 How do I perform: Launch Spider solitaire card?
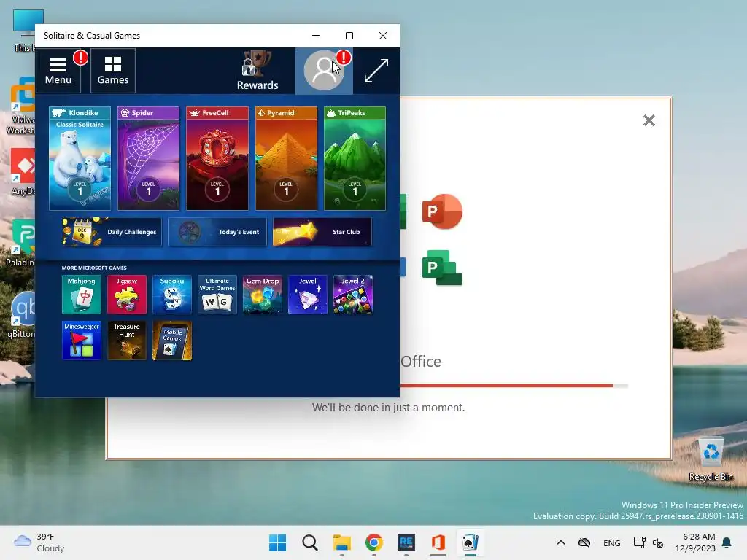[149, 158]
